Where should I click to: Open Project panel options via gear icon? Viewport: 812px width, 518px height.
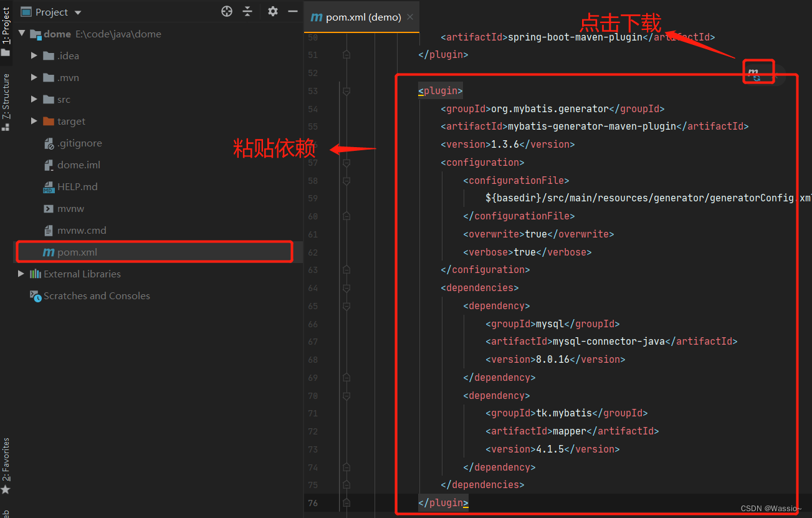pyautogui.click(x=272, y=11)
